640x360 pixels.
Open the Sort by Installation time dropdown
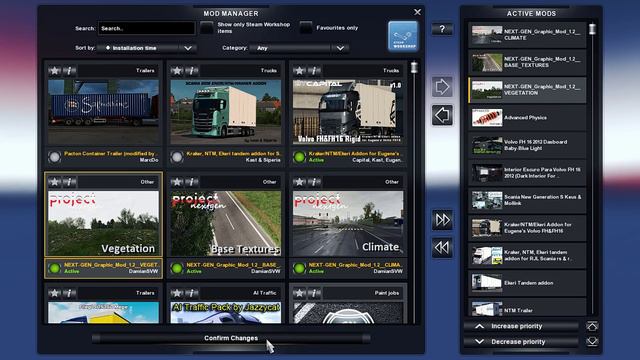point(147,48)
